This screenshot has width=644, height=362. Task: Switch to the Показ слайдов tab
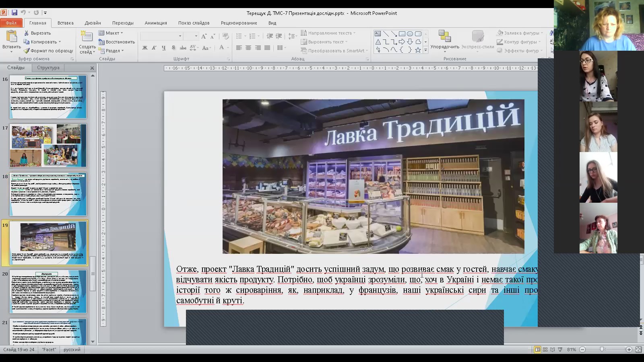194,23
